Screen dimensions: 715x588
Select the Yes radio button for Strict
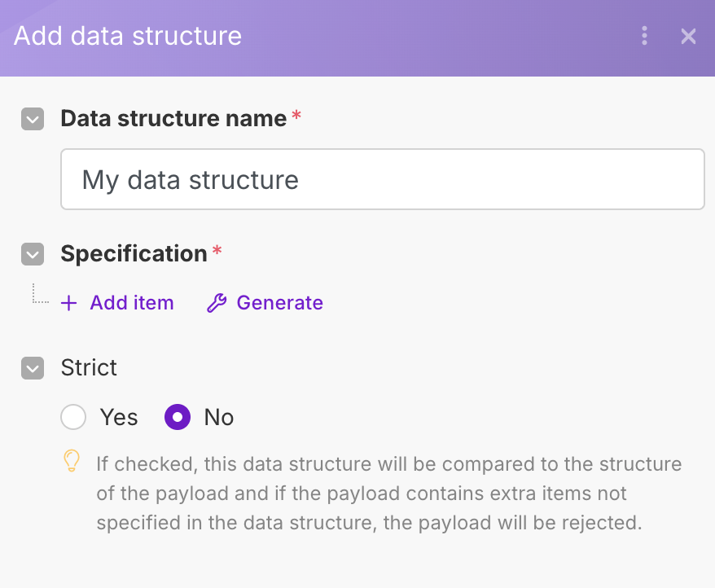(73, 418)
